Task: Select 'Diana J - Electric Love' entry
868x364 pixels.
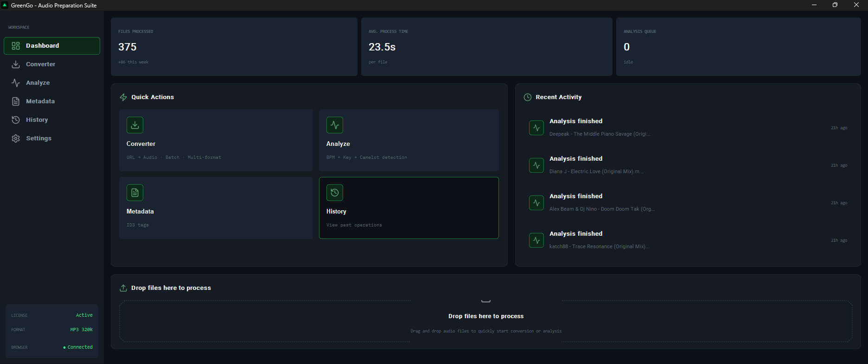Action: 596,172
